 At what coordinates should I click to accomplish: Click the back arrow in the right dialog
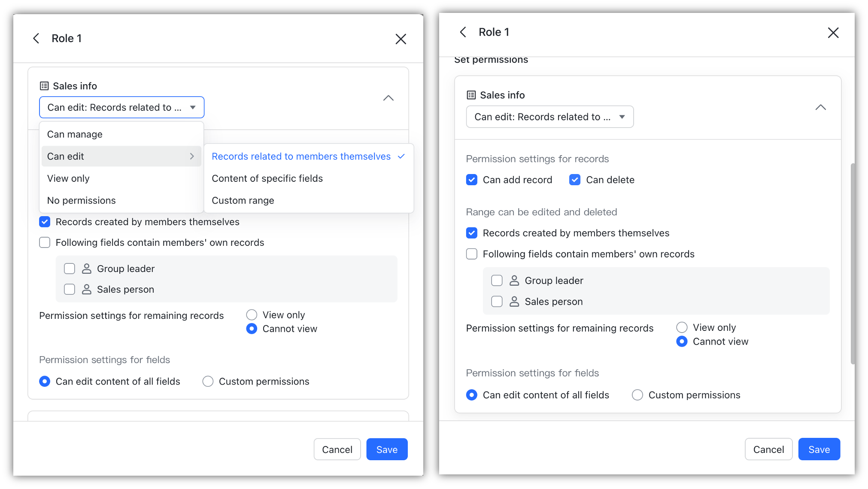click(x=463, y=32)
